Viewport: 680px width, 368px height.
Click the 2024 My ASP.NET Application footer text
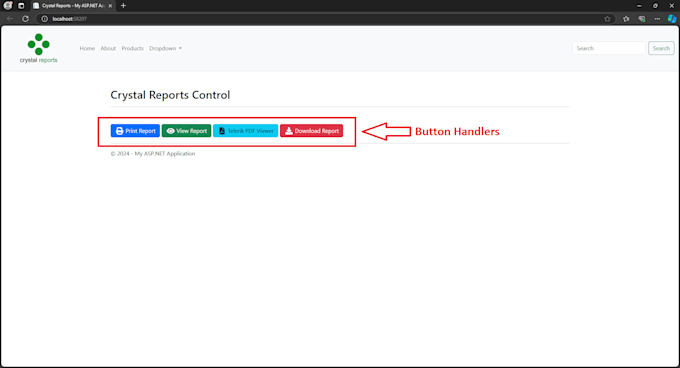coord(153,153)
